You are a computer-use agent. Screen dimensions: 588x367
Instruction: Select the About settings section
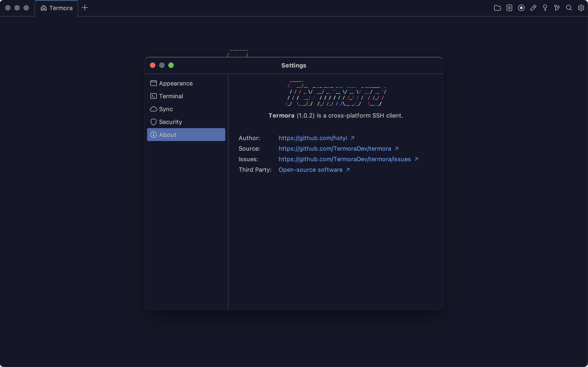(186, 135)
